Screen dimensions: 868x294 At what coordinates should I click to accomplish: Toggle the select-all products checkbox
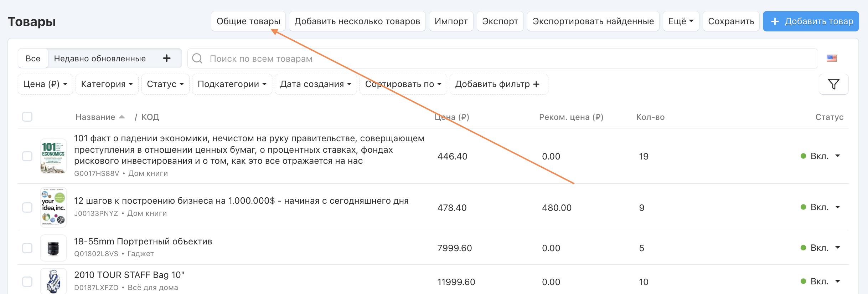(x=27, y=117)
